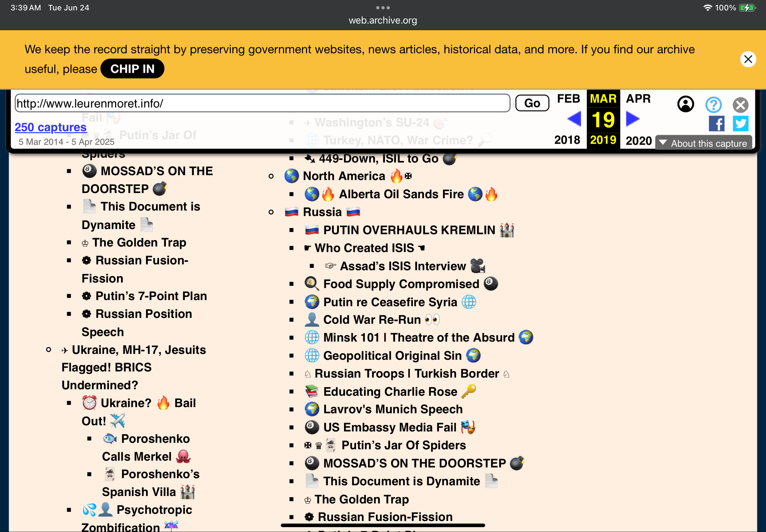766x532 pixels.
Task: Close the Wayback toolbar with the gray X
Action: [x=740, y=105]
